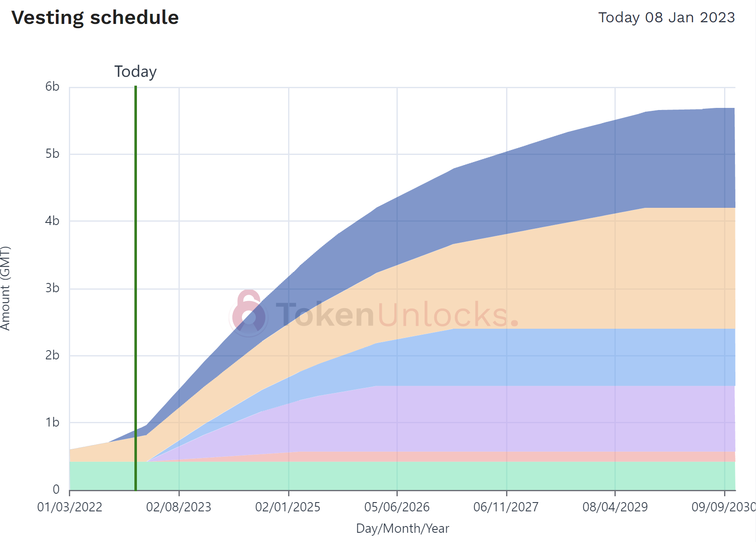Select the light blue area band
This screenshot has width=756, height=542.
point(546,357)
